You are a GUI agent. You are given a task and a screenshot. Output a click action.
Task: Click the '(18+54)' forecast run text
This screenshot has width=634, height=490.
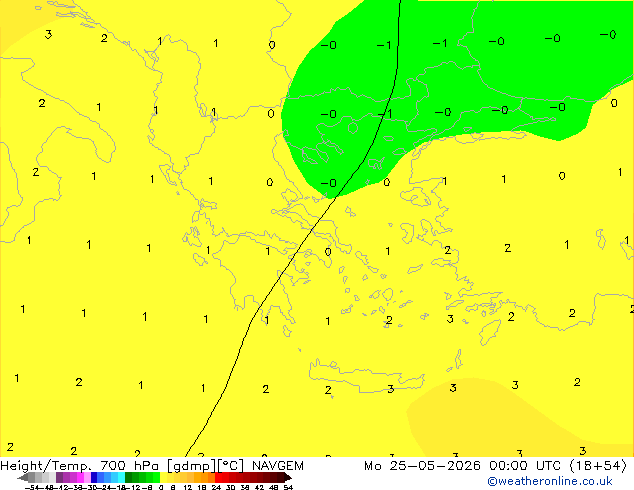coord(598,466)
